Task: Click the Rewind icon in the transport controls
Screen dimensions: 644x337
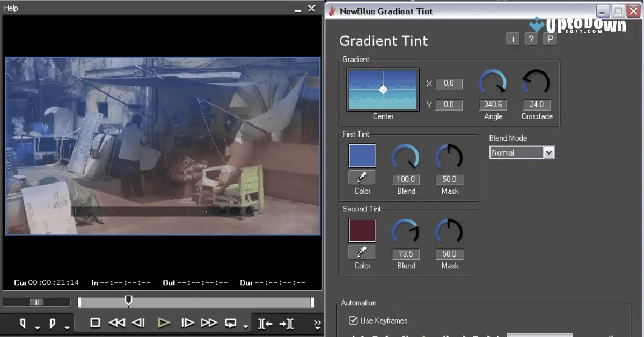Action: (x=118, y=323)
